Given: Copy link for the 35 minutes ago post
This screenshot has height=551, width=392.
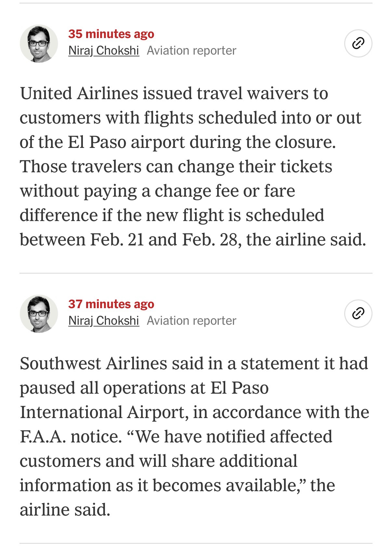Looking at the screenshot, I should [358, 43].
